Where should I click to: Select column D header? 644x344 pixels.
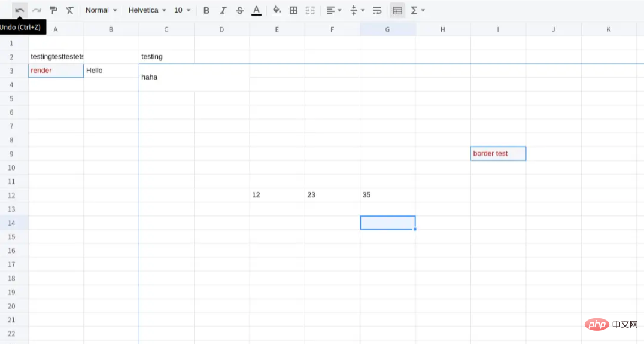tap(222, 29)
